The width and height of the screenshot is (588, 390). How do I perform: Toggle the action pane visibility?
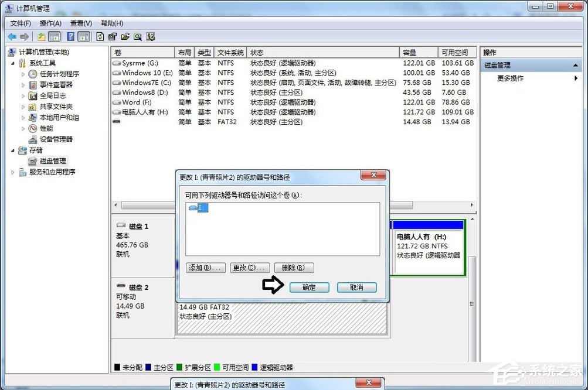click(83, 36)
